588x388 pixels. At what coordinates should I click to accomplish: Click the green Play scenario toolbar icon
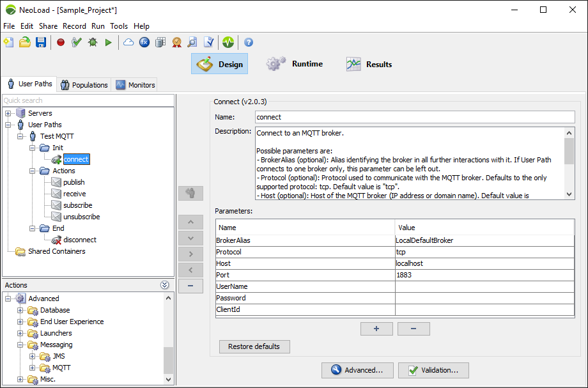(109, 42)
